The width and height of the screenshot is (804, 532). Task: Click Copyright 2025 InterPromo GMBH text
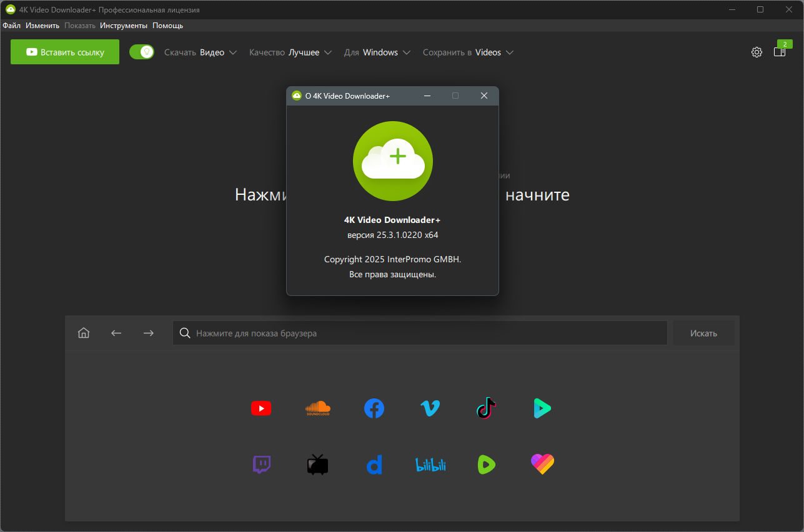click(x=393, y=259)
